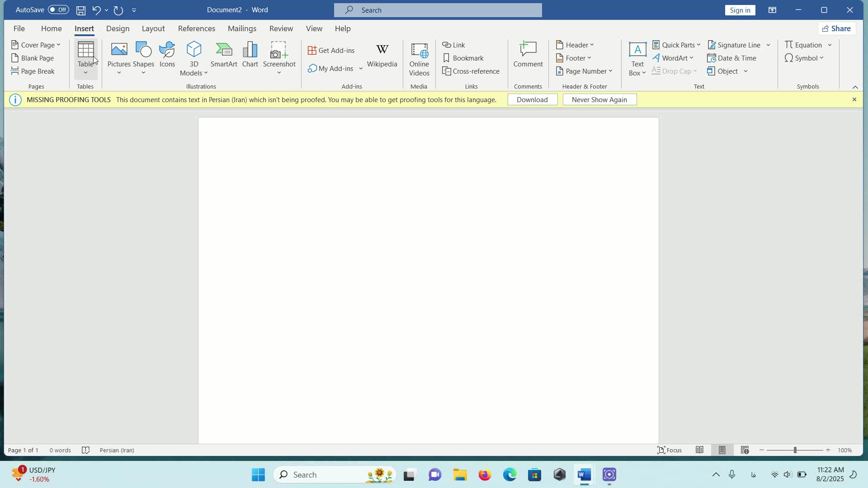The height and width of the screenshot is (488, 868).
Task: Switch to the Design tab
Action: tap(118, 28)
